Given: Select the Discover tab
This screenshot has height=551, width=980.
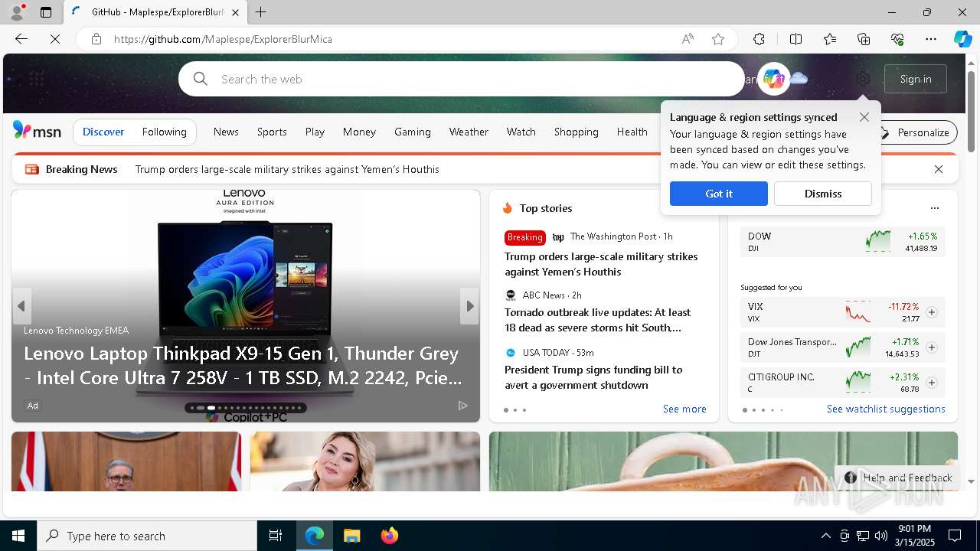Looking at the screenshot, I should pyautogui.click(x=103, y=132).
